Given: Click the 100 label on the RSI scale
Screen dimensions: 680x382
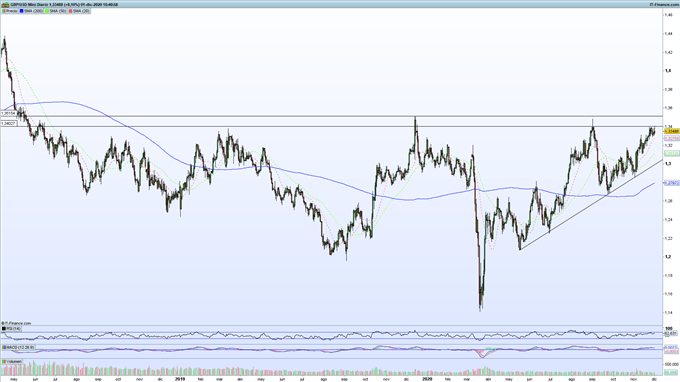Looking at the screenshot, I should tap(669, 328).
